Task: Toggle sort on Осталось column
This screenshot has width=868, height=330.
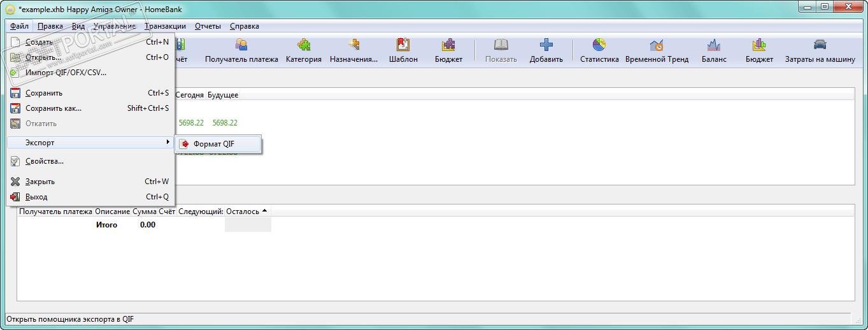Action: coord(247,212)
